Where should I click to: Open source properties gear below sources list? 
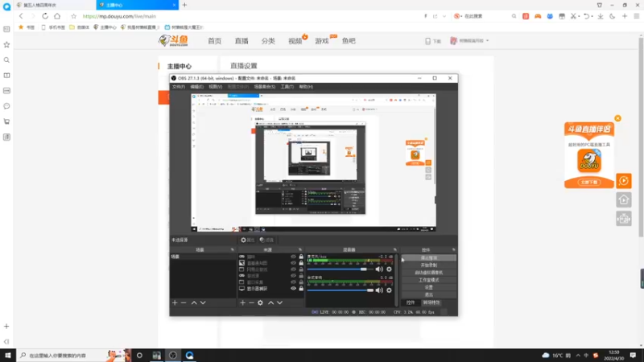click(260, 302)
